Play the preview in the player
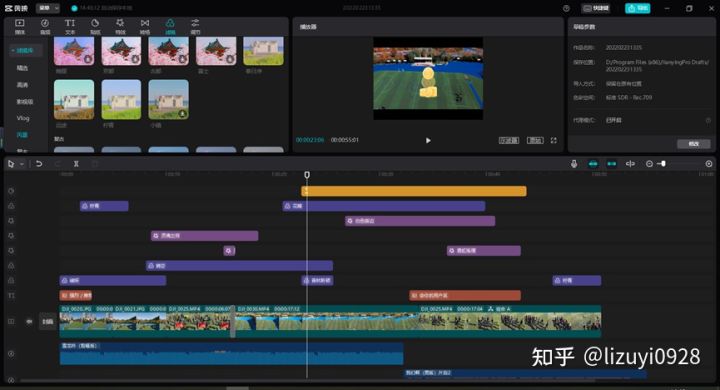 (x=428, y=140)
